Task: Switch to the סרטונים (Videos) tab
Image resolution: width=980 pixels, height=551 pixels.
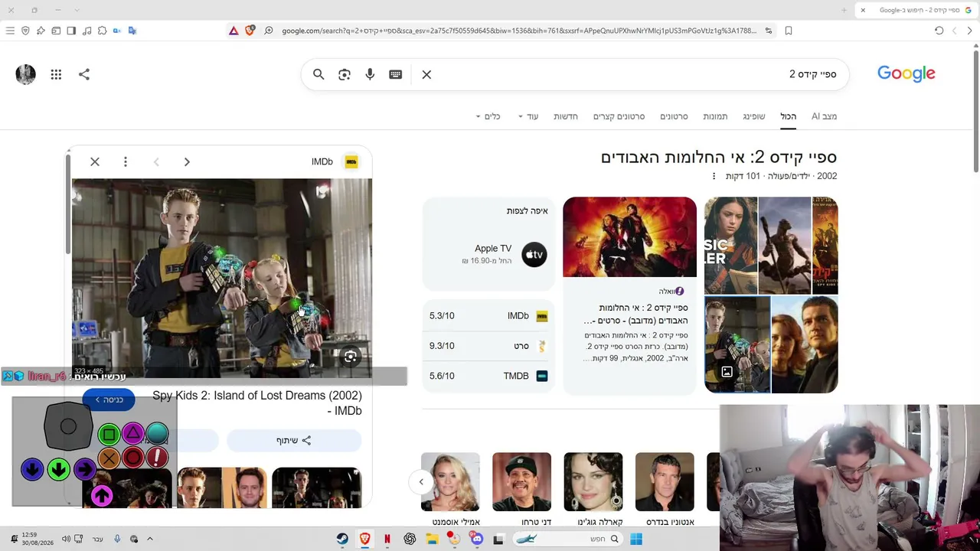Action: (674, 116)
